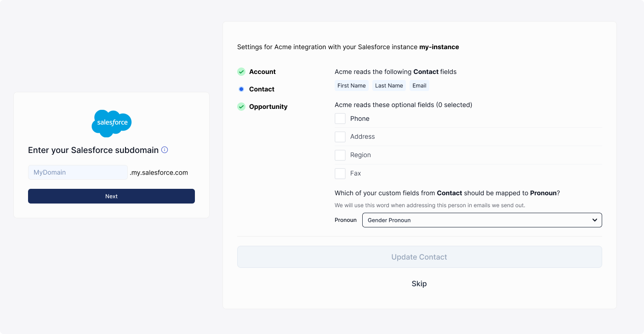Click the blue dot next to Contact
Viewport: 644px width, 334px height.
[241, 89]
